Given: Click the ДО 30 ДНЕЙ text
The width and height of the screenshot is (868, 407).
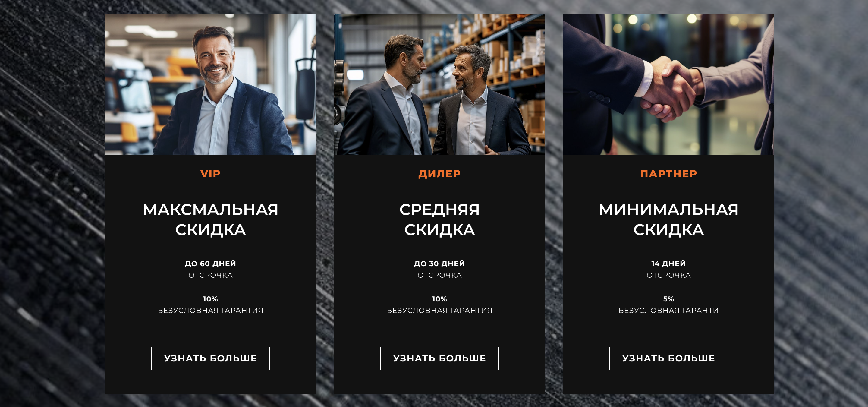Looking at the screenshot, I should [439, 263].
